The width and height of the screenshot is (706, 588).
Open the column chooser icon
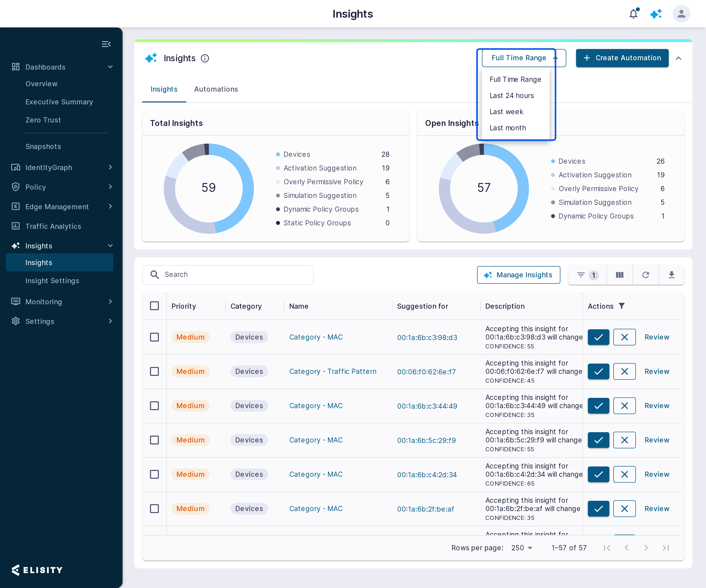coord(620,275)
